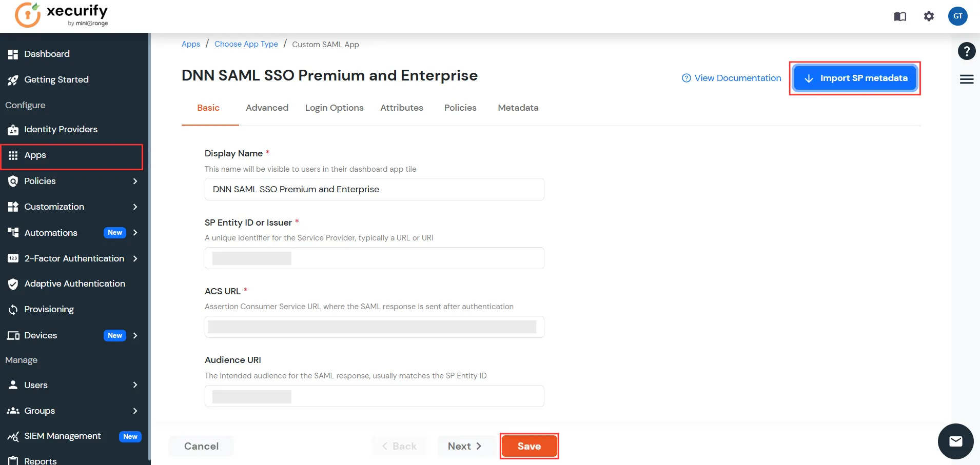980x465 pixels.
Task: Click the Provisioning sync icon
Action: (13, 310)
